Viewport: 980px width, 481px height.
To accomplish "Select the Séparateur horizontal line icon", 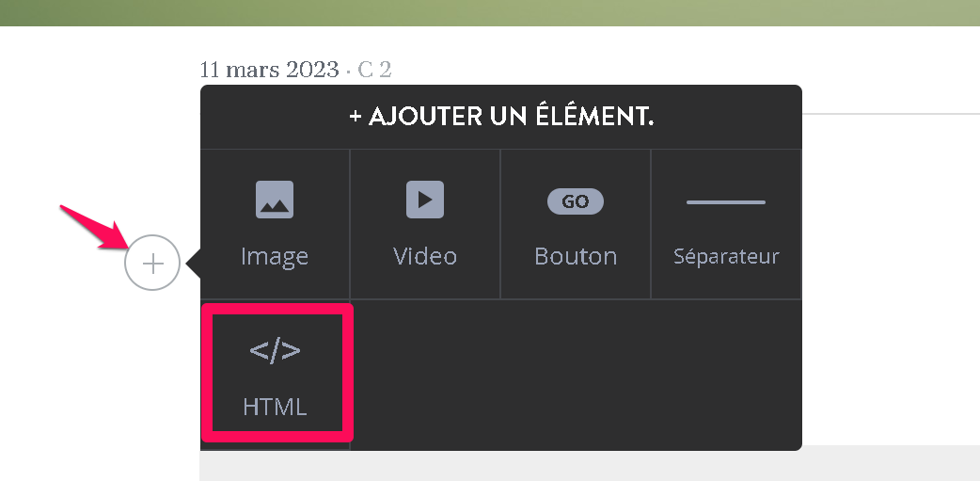I will 726,202.
